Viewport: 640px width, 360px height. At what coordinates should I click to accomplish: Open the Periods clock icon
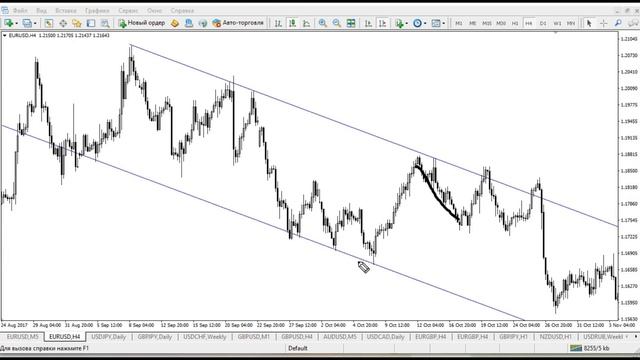(417, 23)
